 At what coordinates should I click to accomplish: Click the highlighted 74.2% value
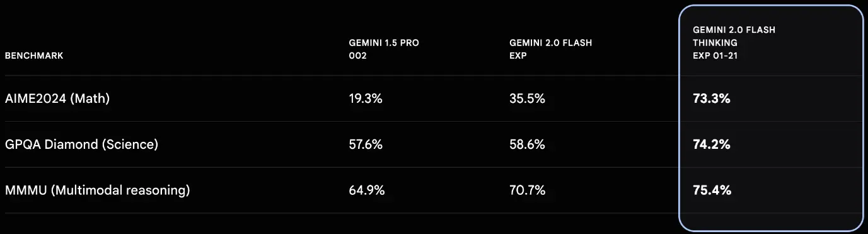pos(712,144)
